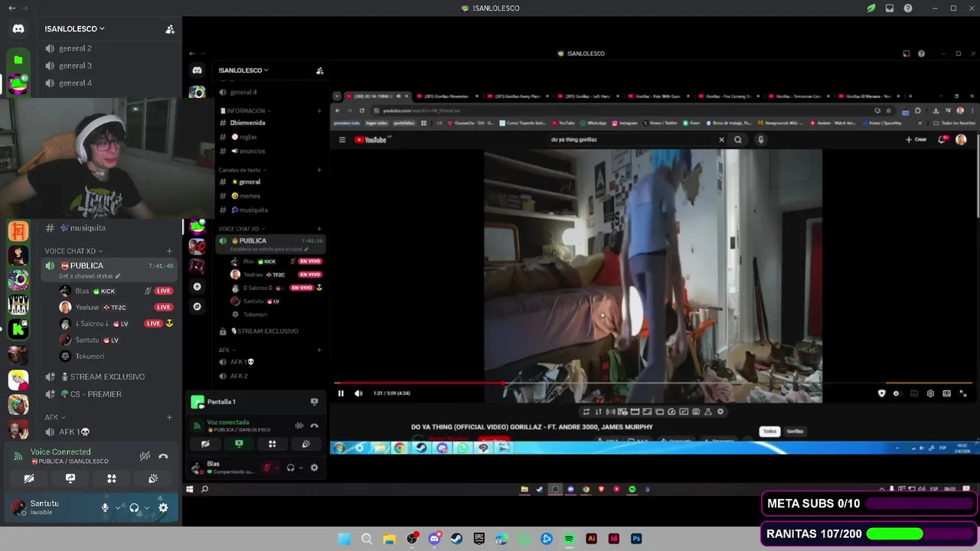Open Discord inbox icon in title bar
Screen dimensions: 980x551
(x=890, y=8)
